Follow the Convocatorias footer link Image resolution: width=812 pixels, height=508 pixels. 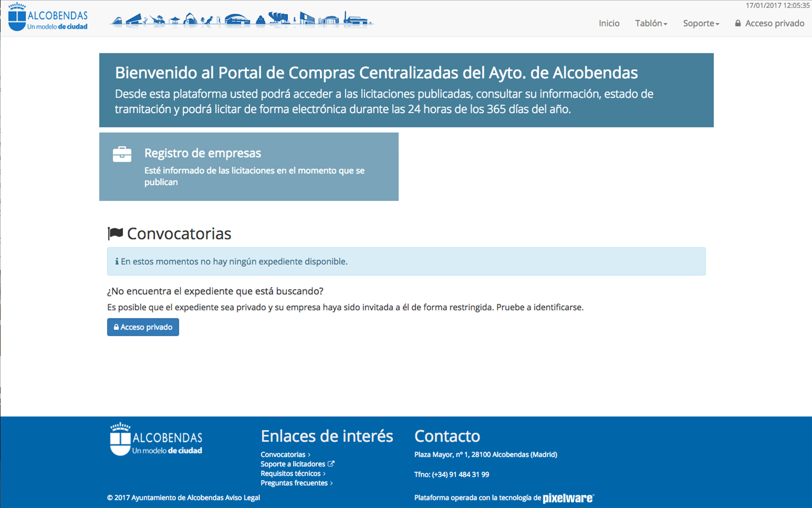[x=283, y=455]
